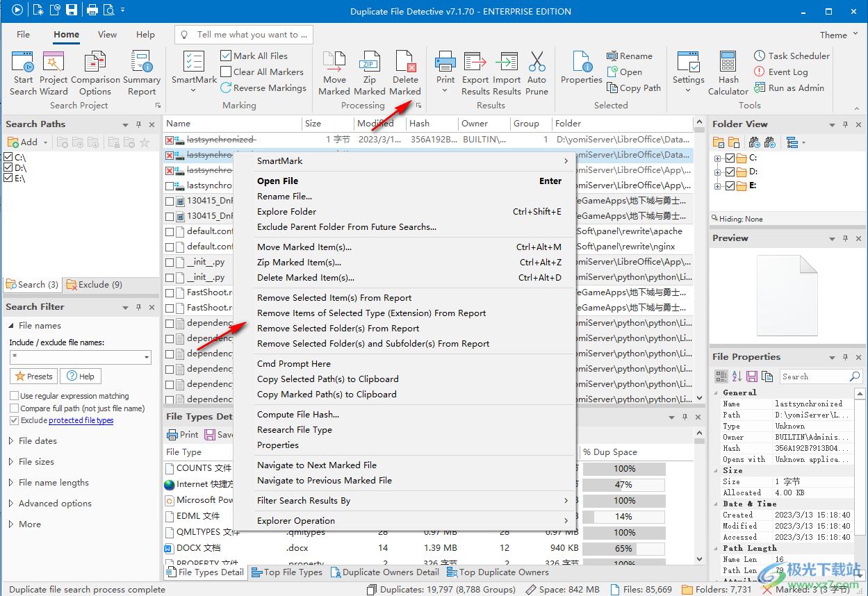Image resolution: width=868 pixels, height=596 pixels.
Task: Enable Compare full path option
Action: click(x=14, y=408)
